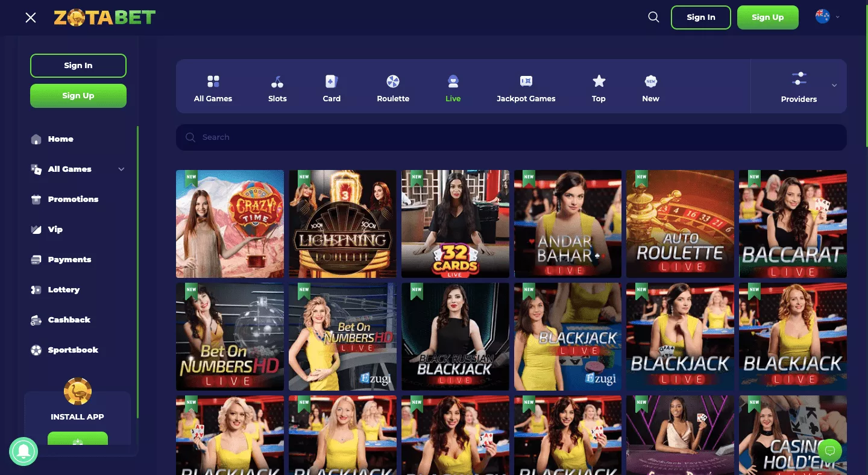
Task: Click the Sign Up button in header
Action: 767,17
